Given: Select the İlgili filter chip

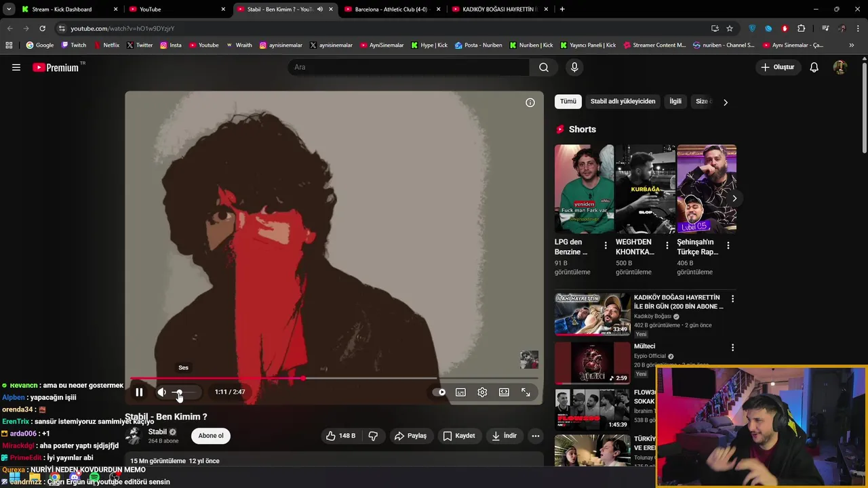Looking at the screenshot, I should coord(675,102).
